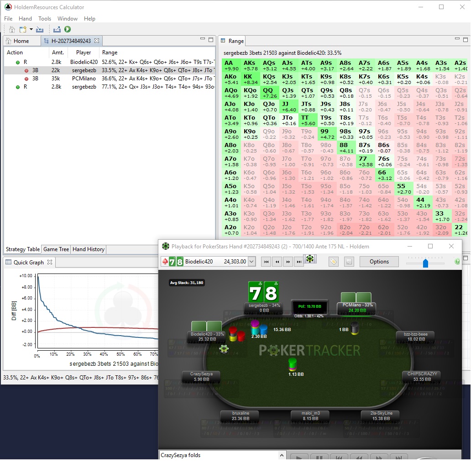
Task: Step forward one action in Playback toolbar
Action: [288, 262]
